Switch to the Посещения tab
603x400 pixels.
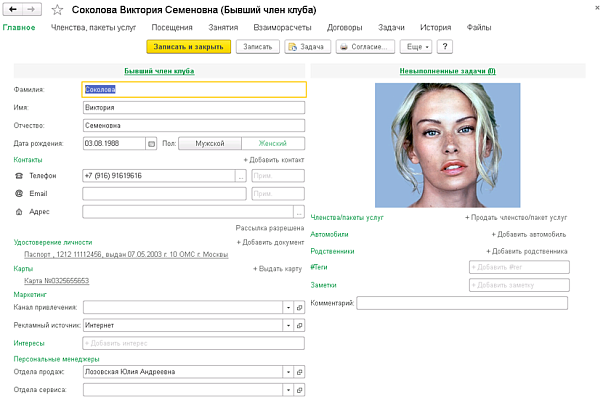click(144, 27)
